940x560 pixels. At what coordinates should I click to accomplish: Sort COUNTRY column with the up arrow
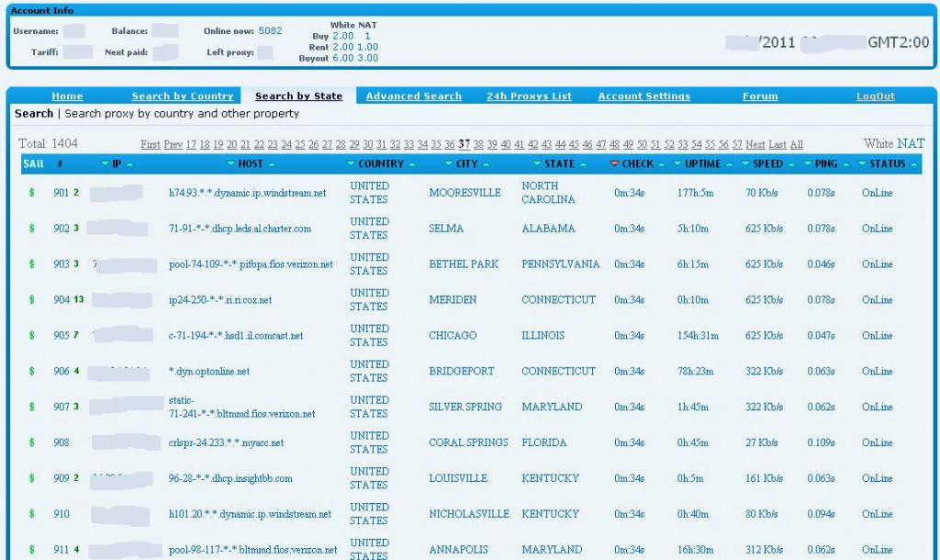412,164
